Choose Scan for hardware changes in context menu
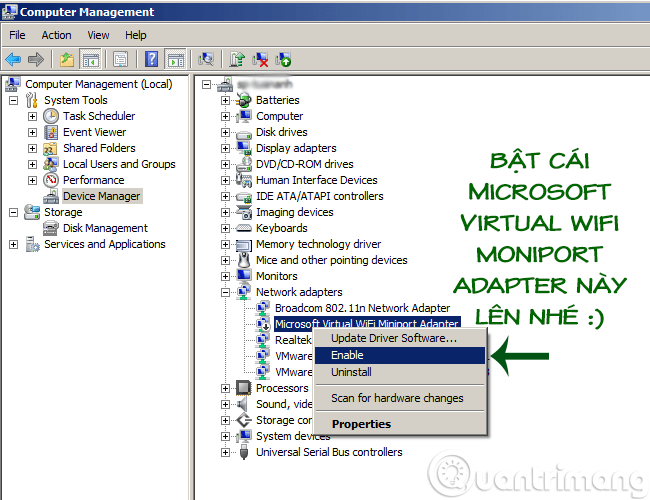The width and height of the screenshot is (650, 500). [x=400, y=398]
